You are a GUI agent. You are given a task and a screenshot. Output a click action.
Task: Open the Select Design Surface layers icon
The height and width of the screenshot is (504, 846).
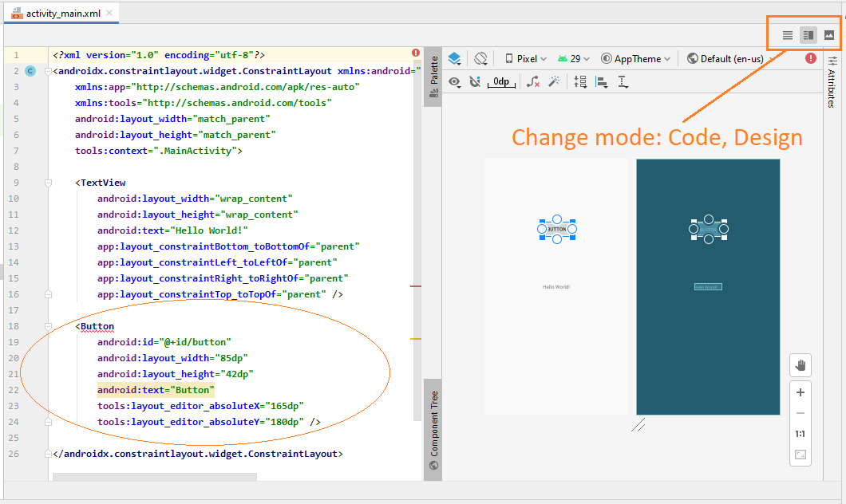point(454,59)
